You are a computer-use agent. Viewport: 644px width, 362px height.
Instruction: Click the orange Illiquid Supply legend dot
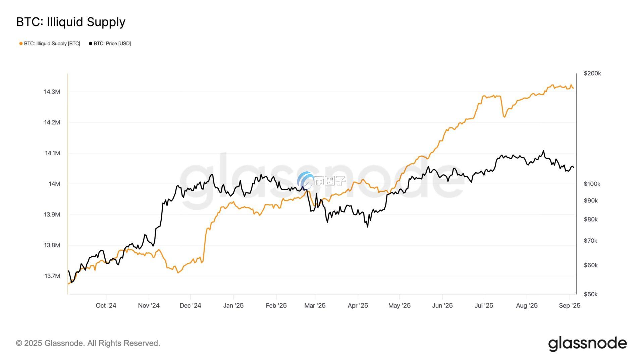tap(21, 44)
